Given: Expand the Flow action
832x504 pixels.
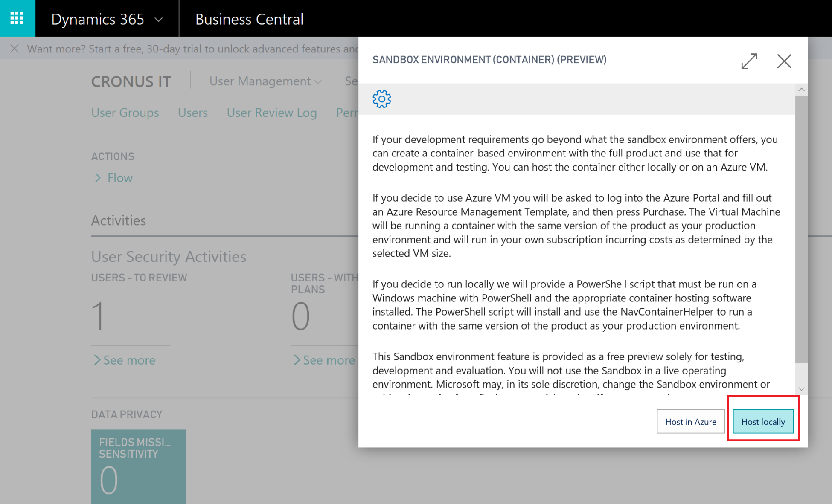Looking at the screenshot, I should point(113,178).
